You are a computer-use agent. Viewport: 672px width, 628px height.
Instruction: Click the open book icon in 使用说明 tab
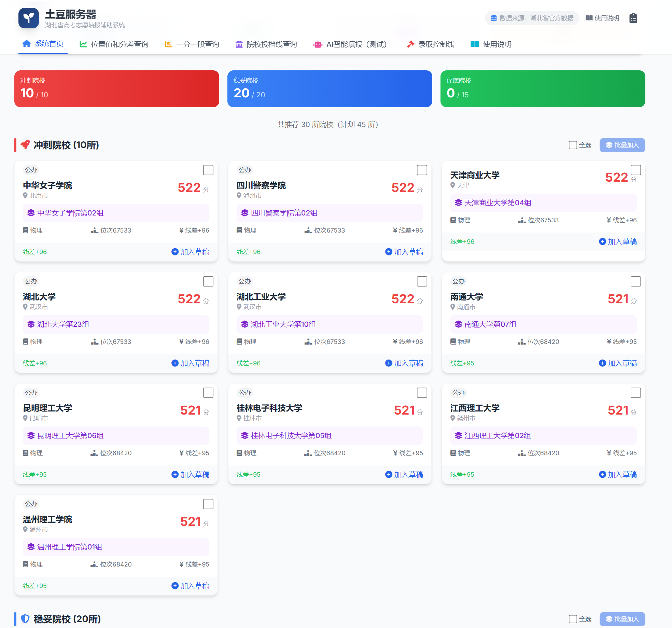475,44
